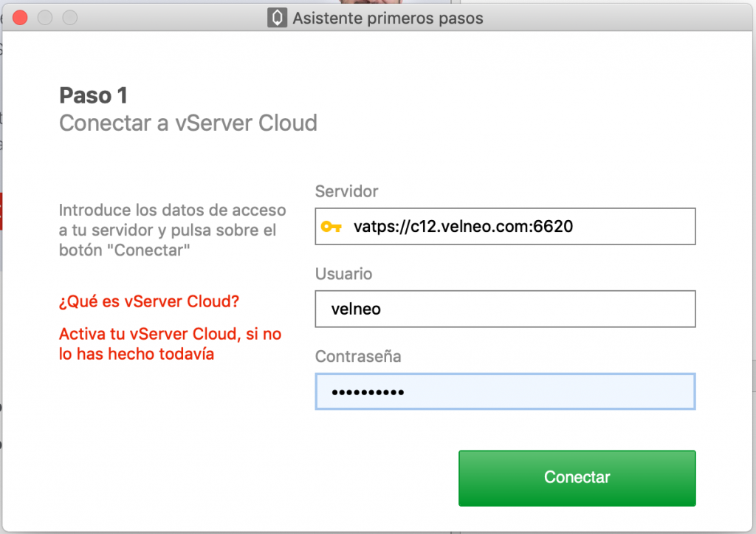Click the Introduce los datos de acceso text

click(x=172, y=230)
